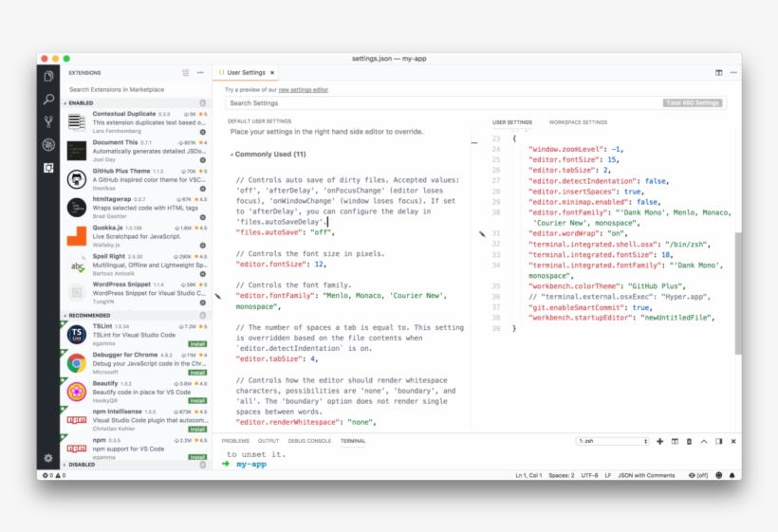Select the TERMINAL panel tab
Screen dimensions: 778x532
click(x=353, y=441)
